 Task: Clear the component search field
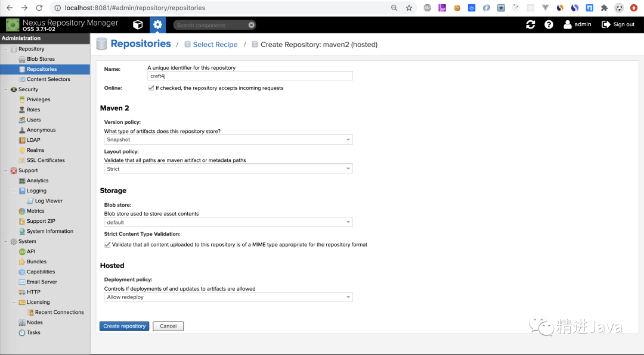(252, 25)
